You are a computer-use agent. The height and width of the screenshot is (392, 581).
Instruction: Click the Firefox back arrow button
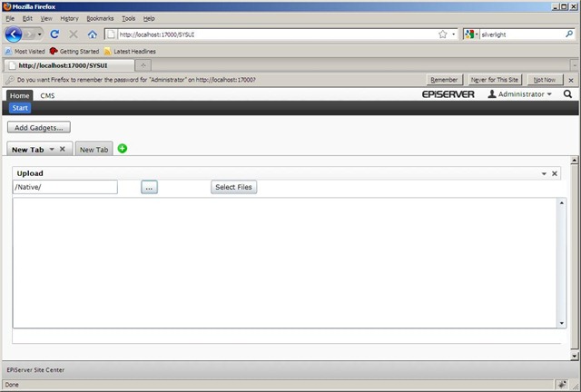(x=15, y=34)
